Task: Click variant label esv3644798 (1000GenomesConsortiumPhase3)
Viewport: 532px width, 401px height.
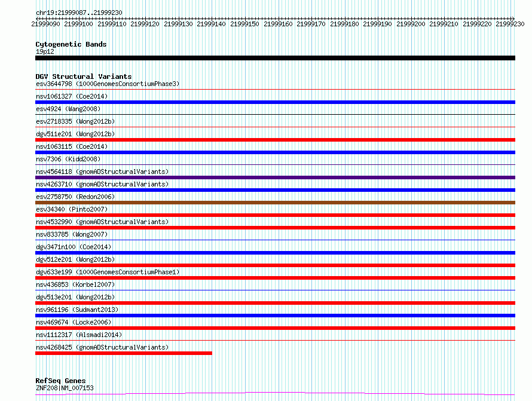Action: click(x=108, y=84)
